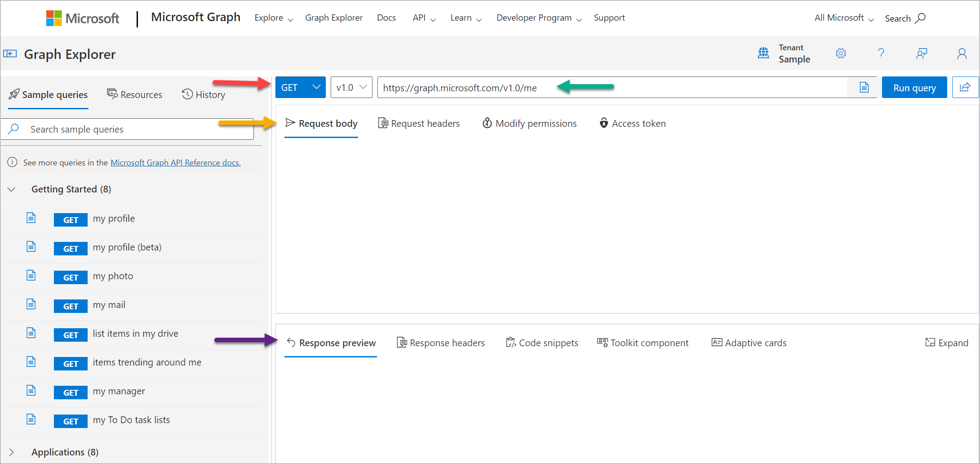
Task: Open the Access token tab lock icon
Action: [x=603, y=123]
